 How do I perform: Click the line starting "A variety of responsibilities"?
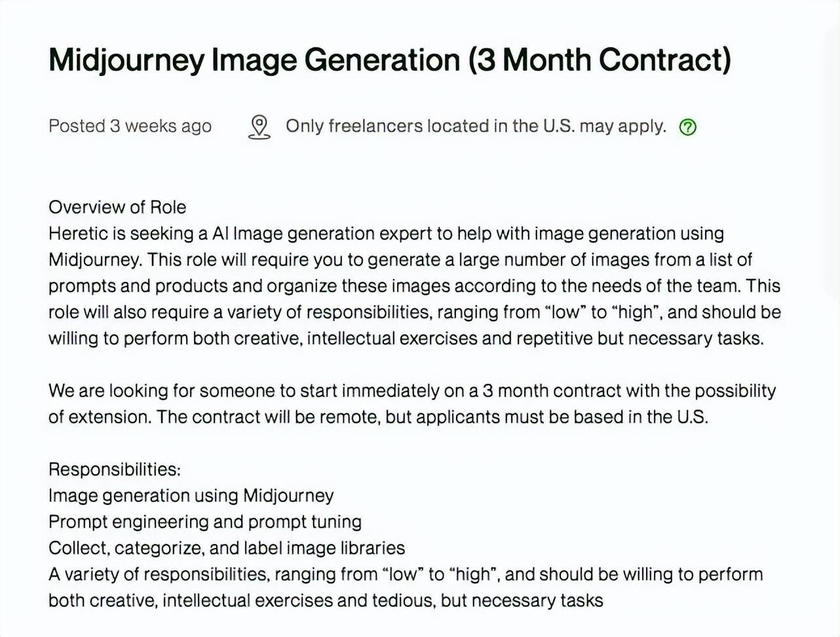coord(405,574)
